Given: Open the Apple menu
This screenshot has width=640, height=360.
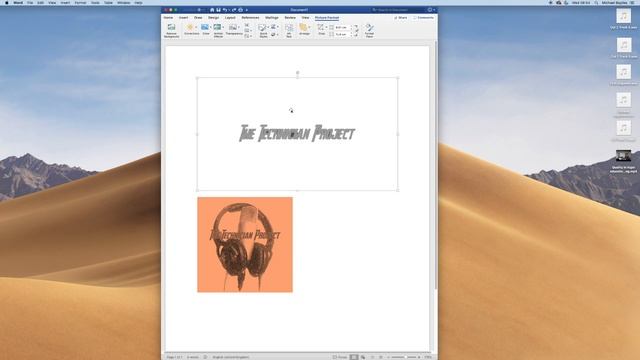Looking at the screenshot, I should pyautogui.click(x=7, y=2).
